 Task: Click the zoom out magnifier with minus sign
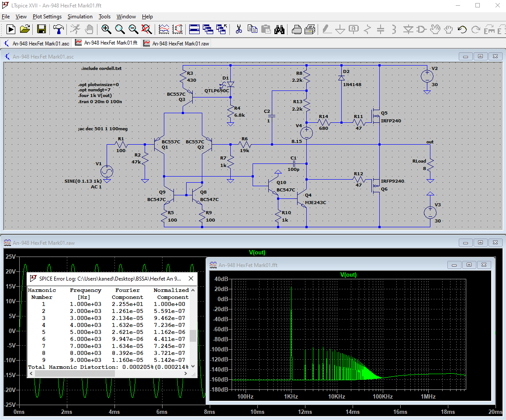tap(133, 29)
